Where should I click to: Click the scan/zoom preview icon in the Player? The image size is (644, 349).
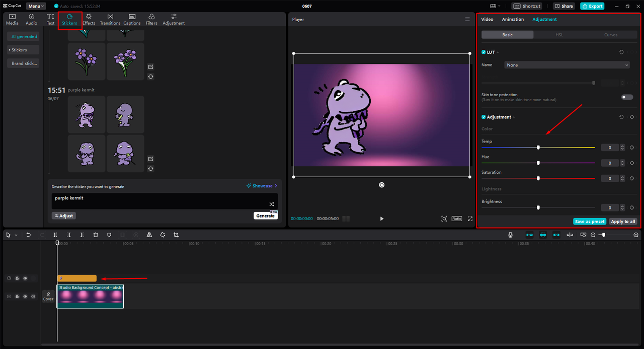coord(444,219)
